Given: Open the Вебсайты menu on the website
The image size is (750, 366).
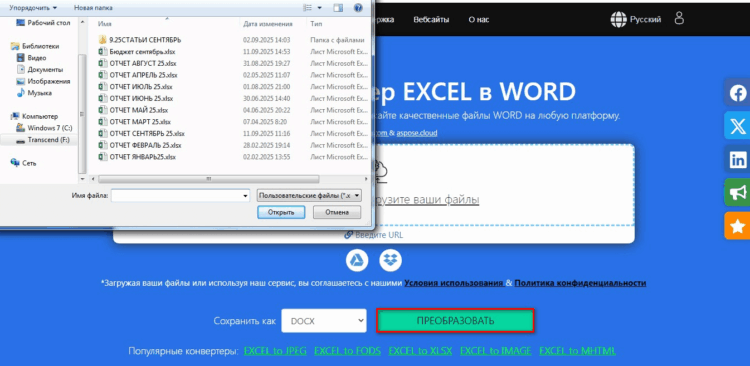Looking at the screenshot, I should (x=431, y=20).
